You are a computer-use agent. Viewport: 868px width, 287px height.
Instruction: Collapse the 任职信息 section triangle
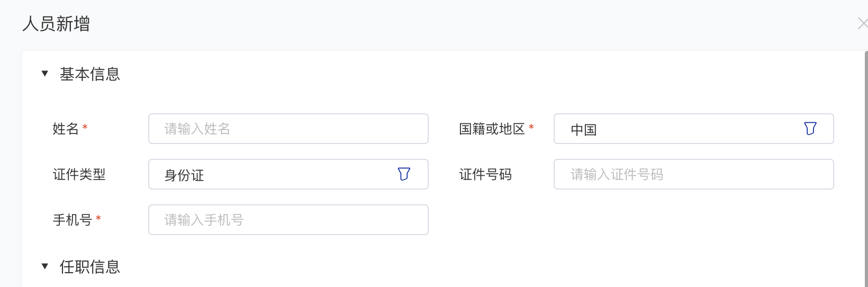[45, 266]
